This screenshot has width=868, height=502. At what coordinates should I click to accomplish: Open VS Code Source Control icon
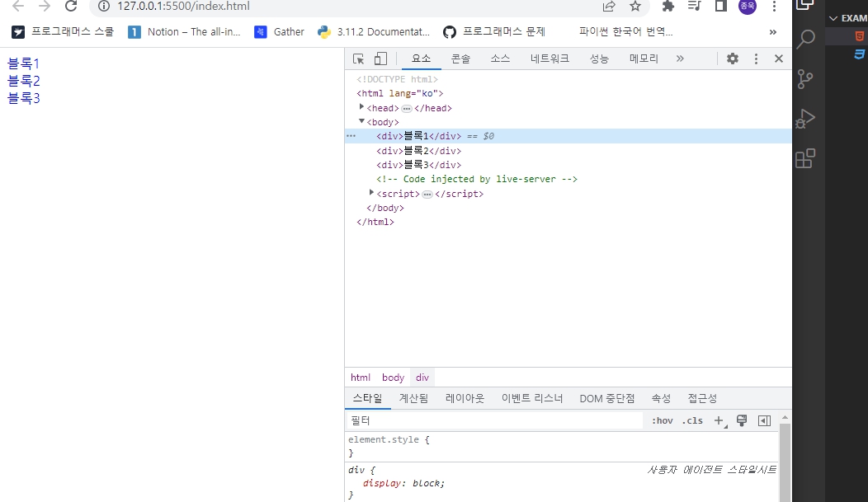(x=805, y=79)
